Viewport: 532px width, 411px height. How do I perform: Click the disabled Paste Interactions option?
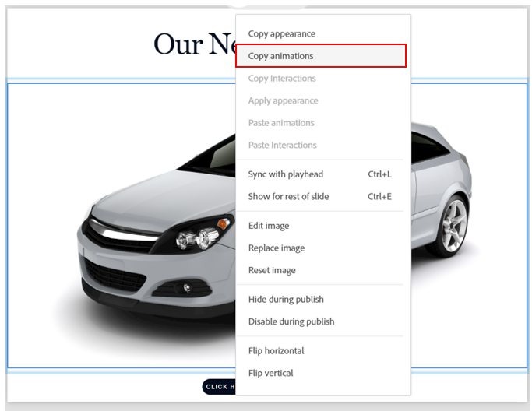point(282,146)
